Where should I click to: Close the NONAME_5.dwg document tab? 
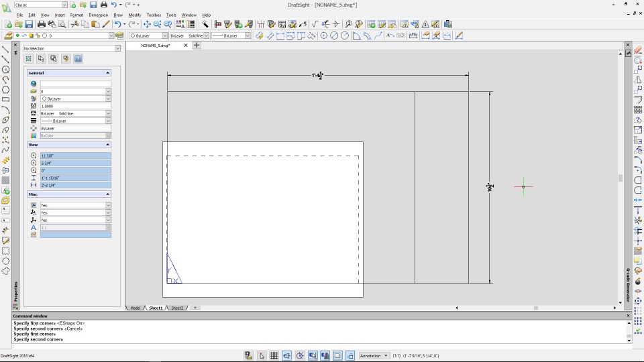click(186, 46)
